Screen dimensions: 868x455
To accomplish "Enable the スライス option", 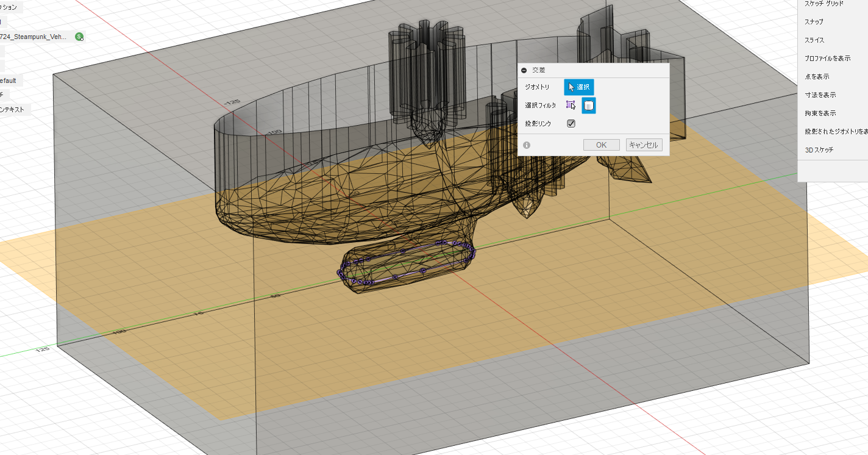I will (x=814, y=40).
